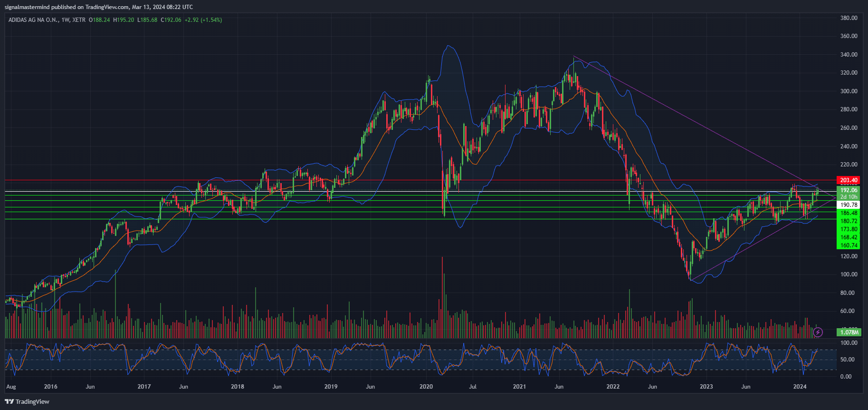Click 320.00 on the price axis
The width and height of the screenshot is (868, 410).
(x=849, y=73)
